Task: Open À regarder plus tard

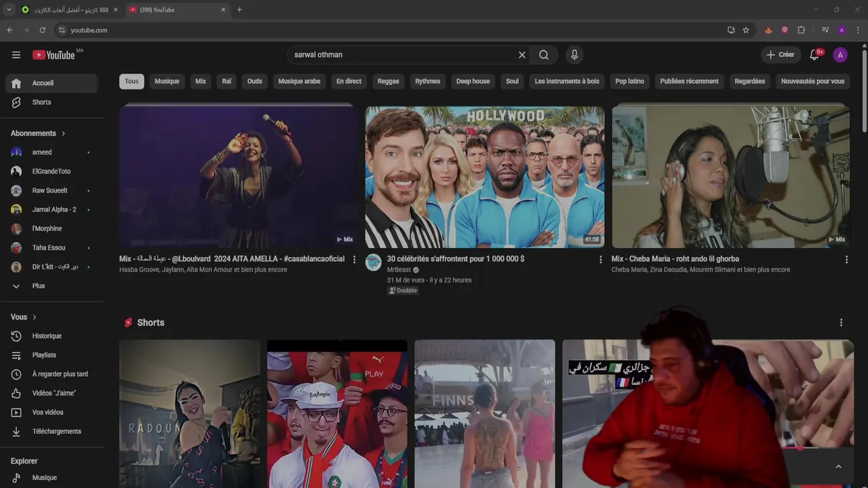Action: coord(52,374)
